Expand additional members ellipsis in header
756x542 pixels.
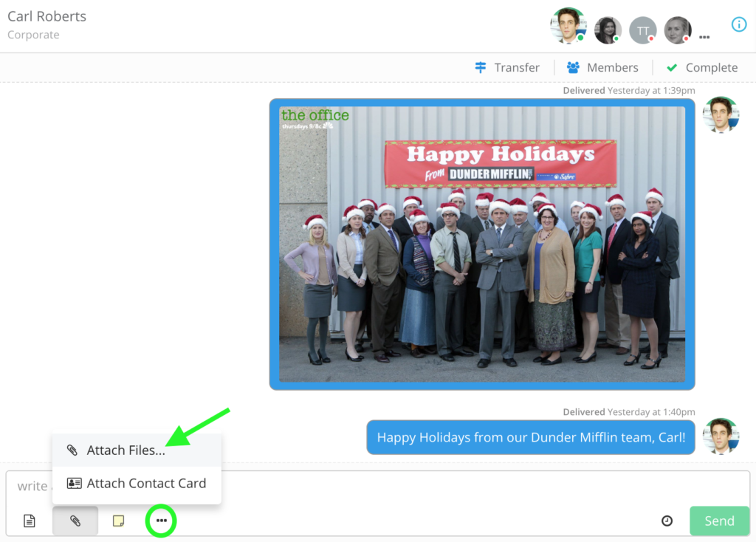pyautogui.click(x=704, y=36)
